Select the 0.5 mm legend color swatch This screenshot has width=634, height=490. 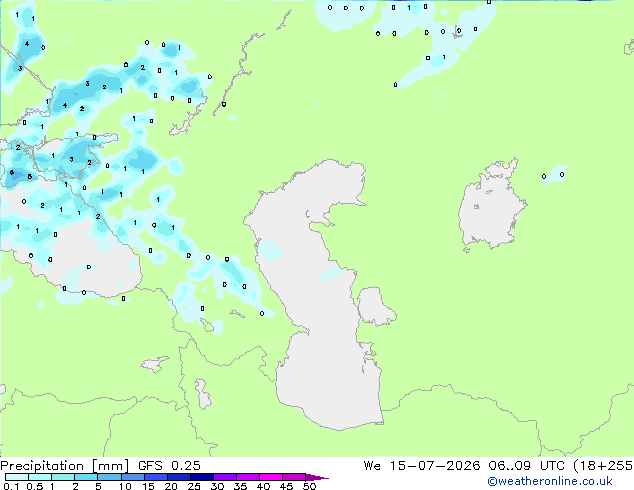pos(40,477)
